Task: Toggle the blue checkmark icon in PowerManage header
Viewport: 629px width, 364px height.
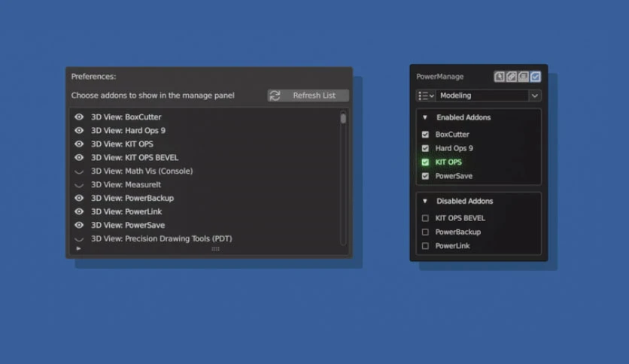Action: [x=535, y=77]
